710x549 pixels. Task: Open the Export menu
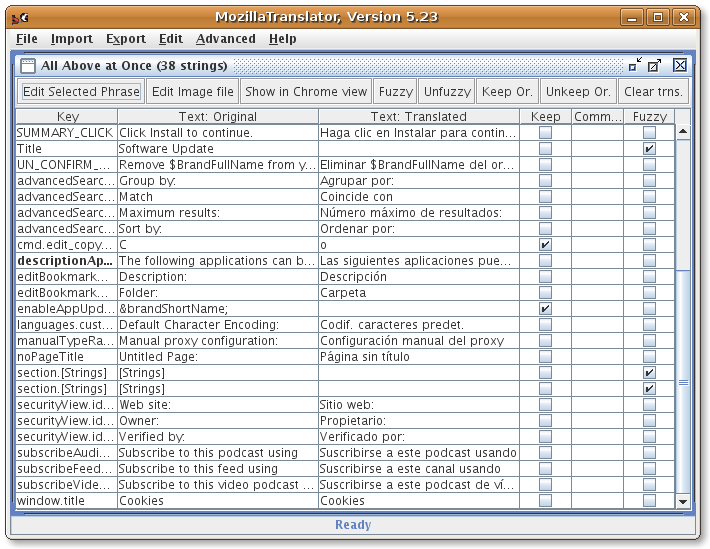coord(126,39)
